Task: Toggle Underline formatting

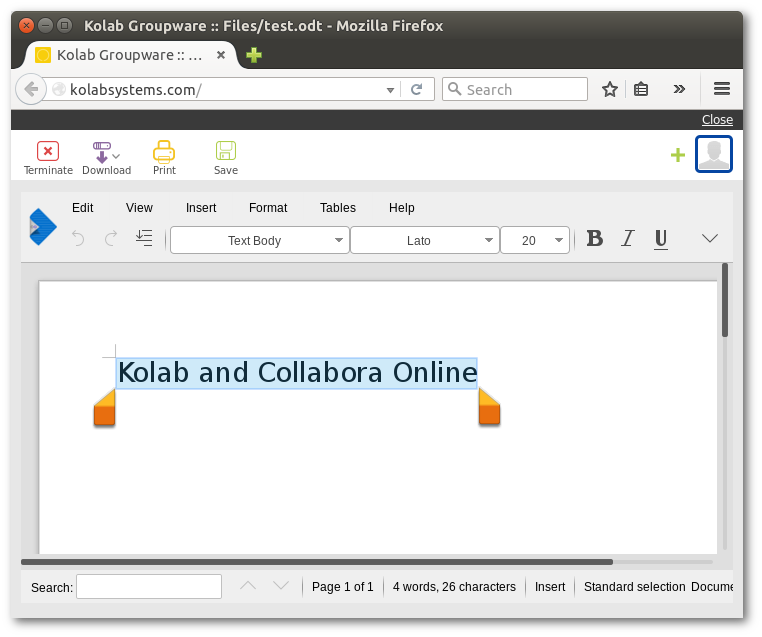Action: [x=660, y=239]
